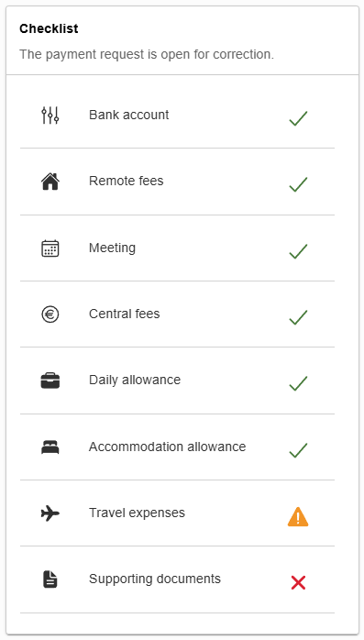Click the airplane icon for Travel expenses

[50, 513]
